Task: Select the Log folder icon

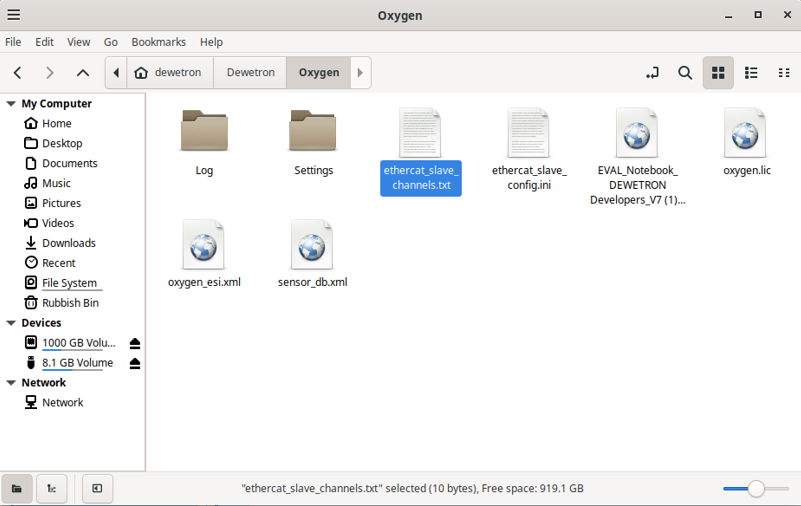Action: pos(204,131)
